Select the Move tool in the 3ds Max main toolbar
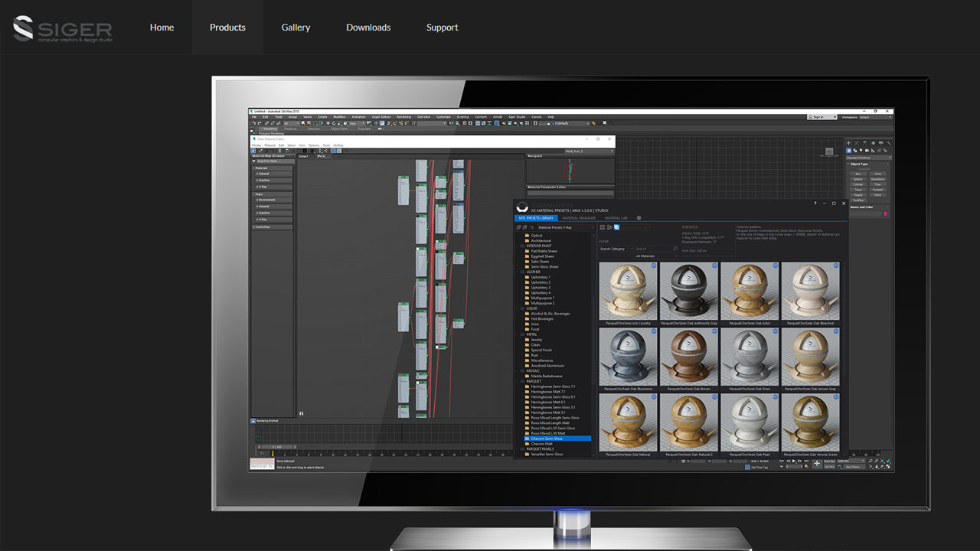This screenshot has width=980, height=551. click(x=328, y=123)
